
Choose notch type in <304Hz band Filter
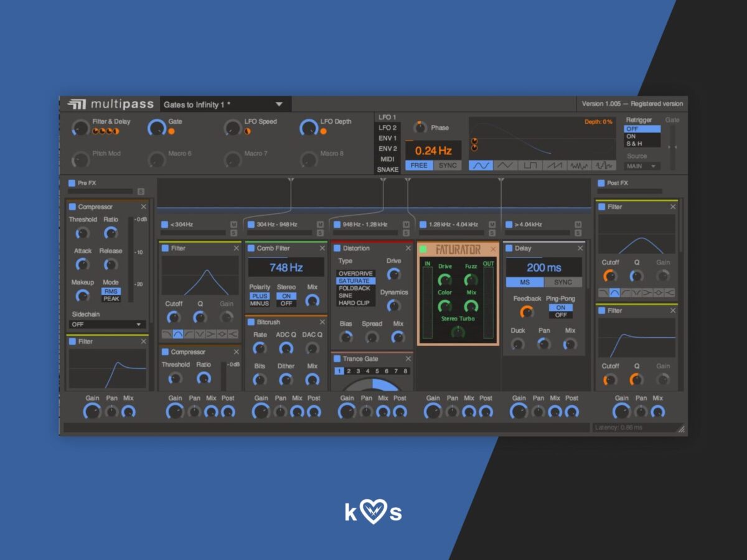pyautogui.click(x=200, y=334)
